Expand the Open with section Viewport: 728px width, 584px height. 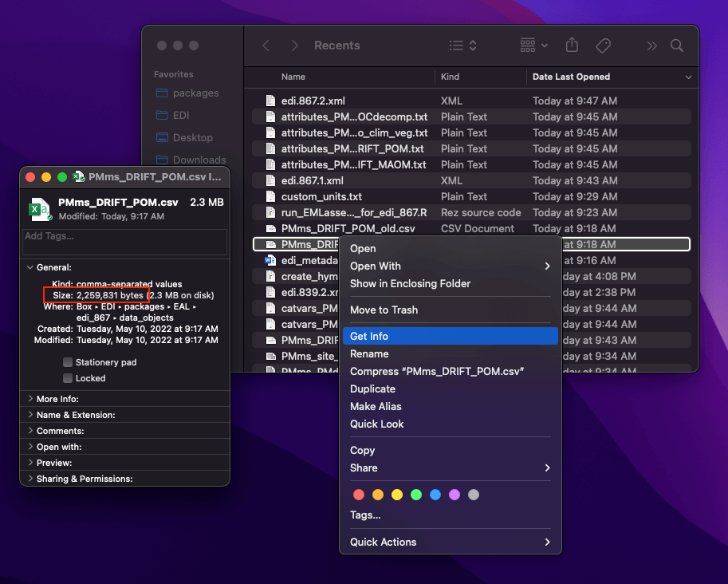[x=30, y=447]
